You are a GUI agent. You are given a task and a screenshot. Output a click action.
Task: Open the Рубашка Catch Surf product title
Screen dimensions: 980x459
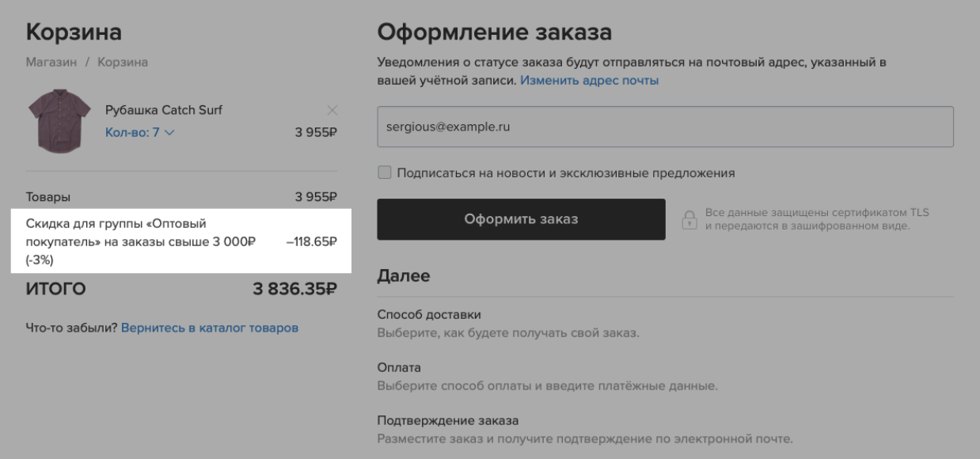click(164, 110)
